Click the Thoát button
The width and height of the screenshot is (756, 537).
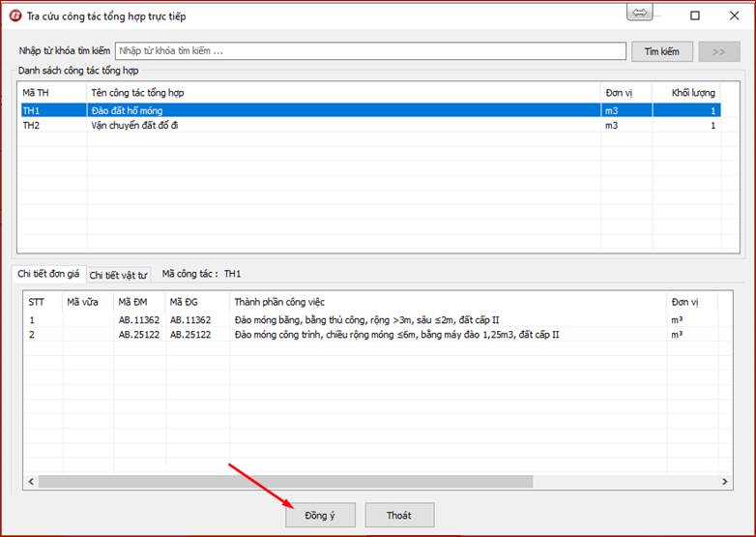coord(399,515)
